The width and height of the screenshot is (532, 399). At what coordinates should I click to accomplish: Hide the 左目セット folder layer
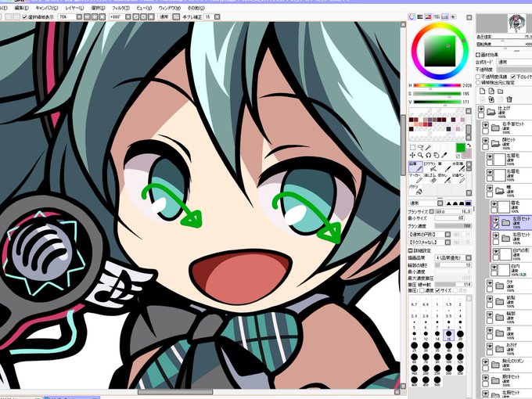496,220
